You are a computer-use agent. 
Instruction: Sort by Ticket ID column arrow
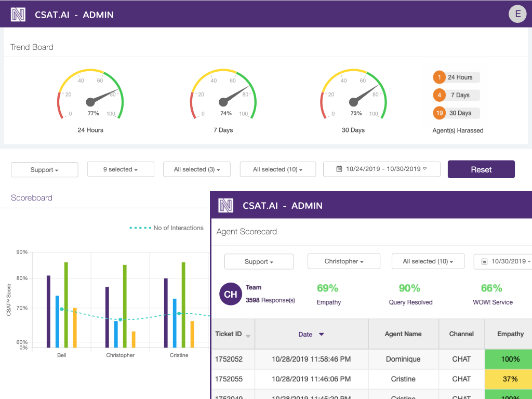point(248,336)
